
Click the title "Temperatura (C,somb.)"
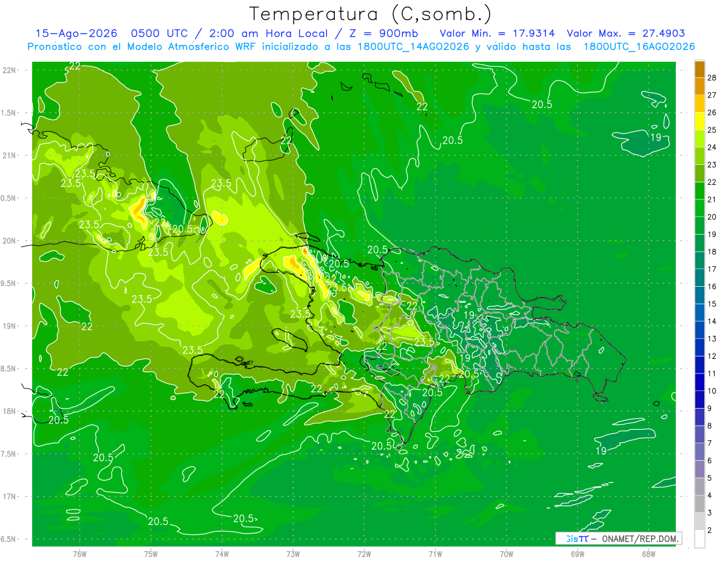point(370,14)
